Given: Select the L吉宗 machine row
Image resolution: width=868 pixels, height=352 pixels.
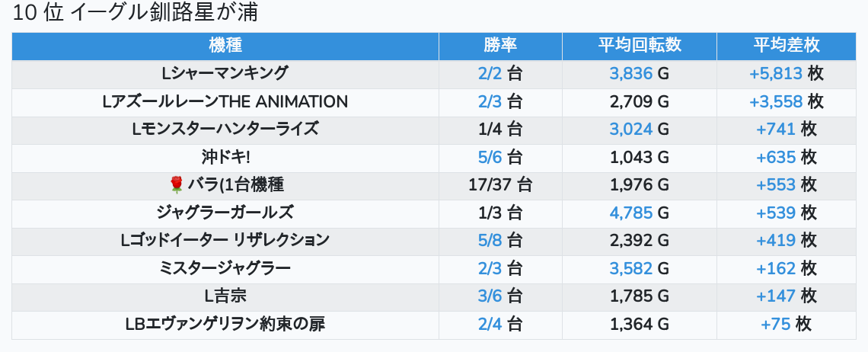Looking at the screenshot, I should [225, 296].
